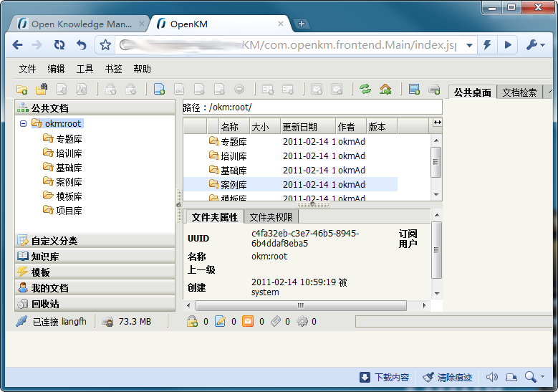Expand the 知识库 sidebar section

click(95, 257)
